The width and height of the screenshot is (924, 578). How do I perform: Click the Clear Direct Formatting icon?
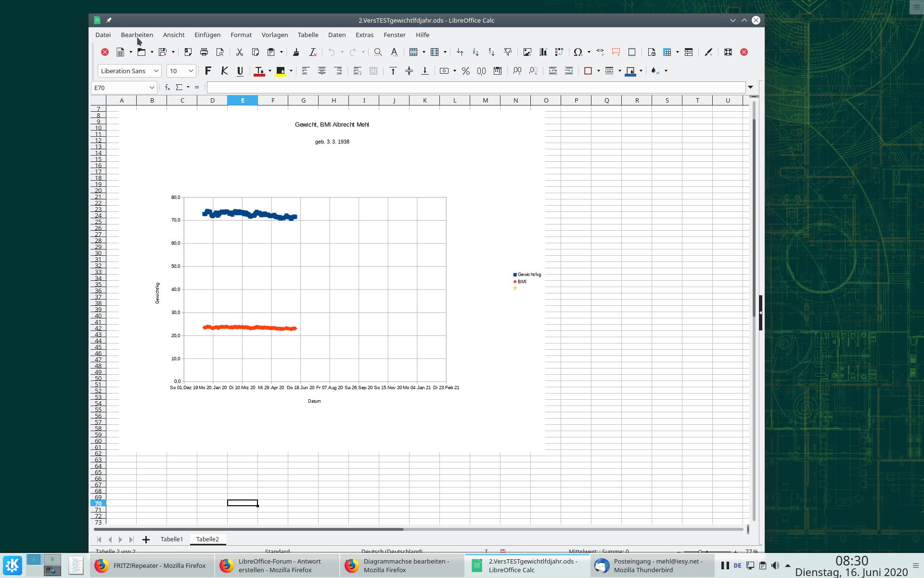pyautogui.click(x=313, y=52)
